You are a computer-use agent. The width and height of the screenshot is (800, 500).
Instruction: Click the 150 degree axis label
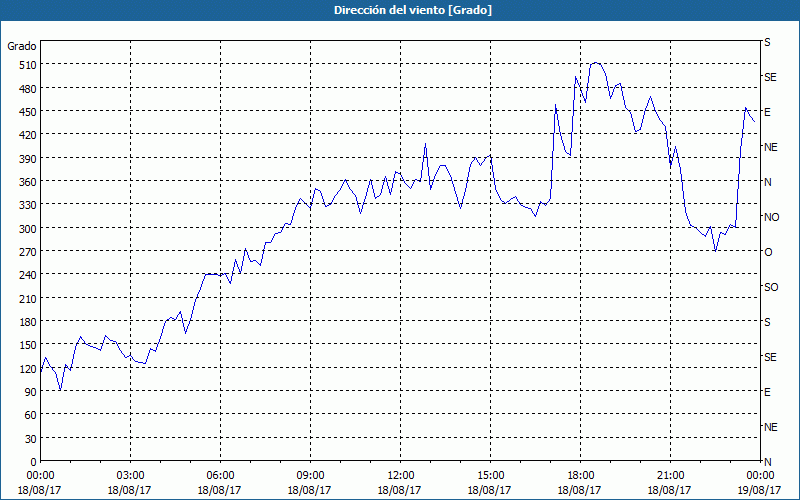click(x=28, y=345)
